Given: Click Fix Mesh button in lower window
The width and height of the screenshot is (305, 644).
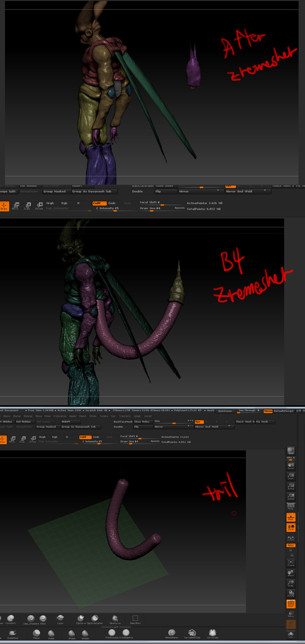Looking at the screenshot, I should pyautogui.click(x=264, y=422).
